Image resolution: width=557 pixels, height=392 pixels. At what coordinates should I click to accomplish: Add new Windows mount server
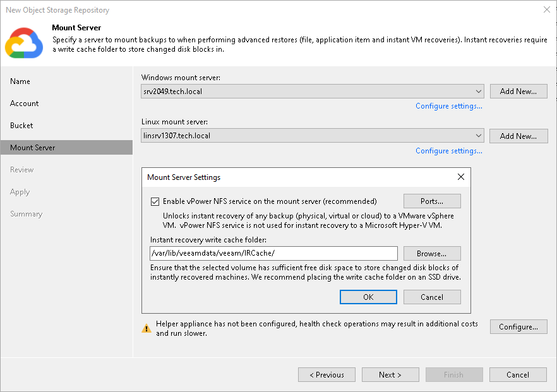click(518, 92)
